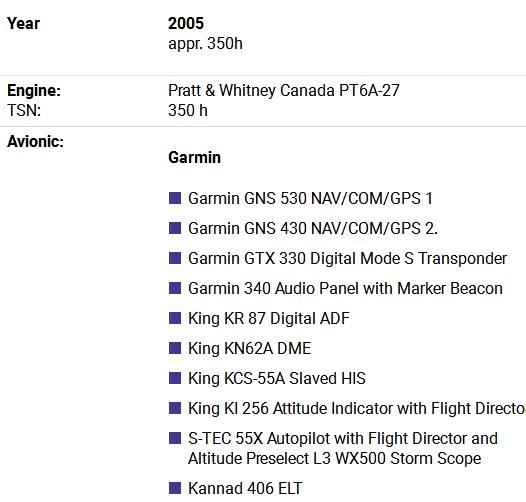Screen dimensions: 526x502
Task: Click the bullet beside Kannad 406 ELT
Action: point(175,488)
